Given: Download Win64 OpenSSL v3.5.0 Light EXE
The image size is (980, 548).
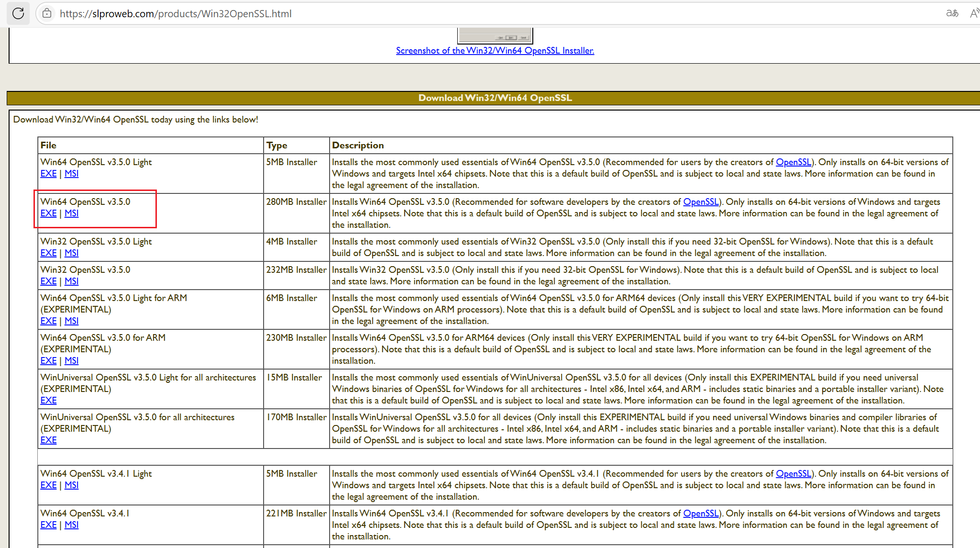Looking at the screenshot, I should click(48, 174).
